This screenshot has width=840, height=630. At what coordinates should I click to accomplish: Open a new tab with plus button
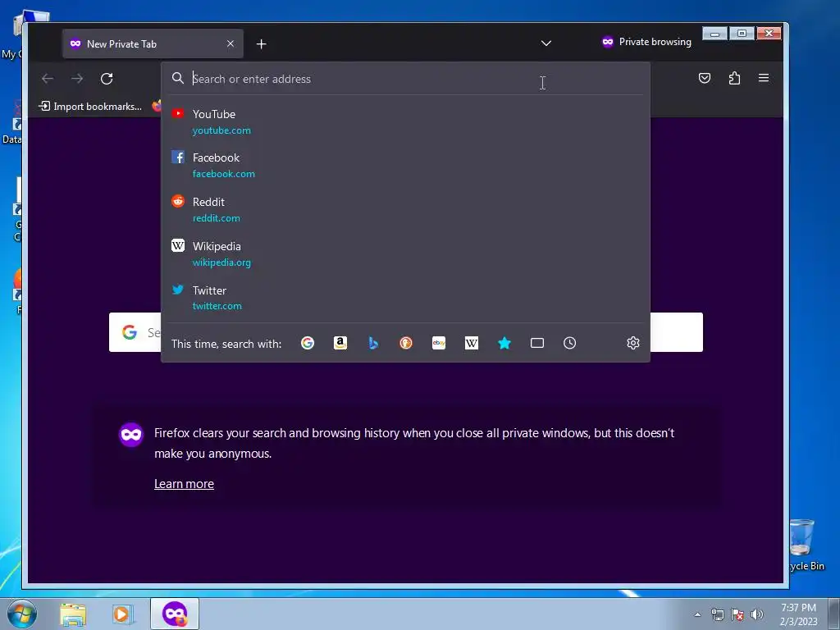262,44
